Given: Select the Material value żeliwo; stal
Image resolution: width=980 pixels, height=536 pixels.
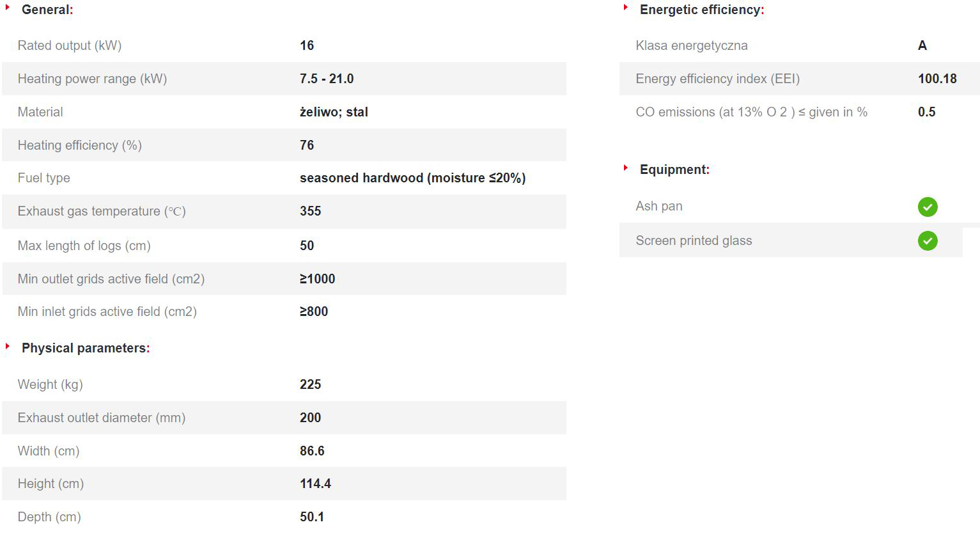Looking at the screenshot, I should pyautogui.click(x=334, y=112).
